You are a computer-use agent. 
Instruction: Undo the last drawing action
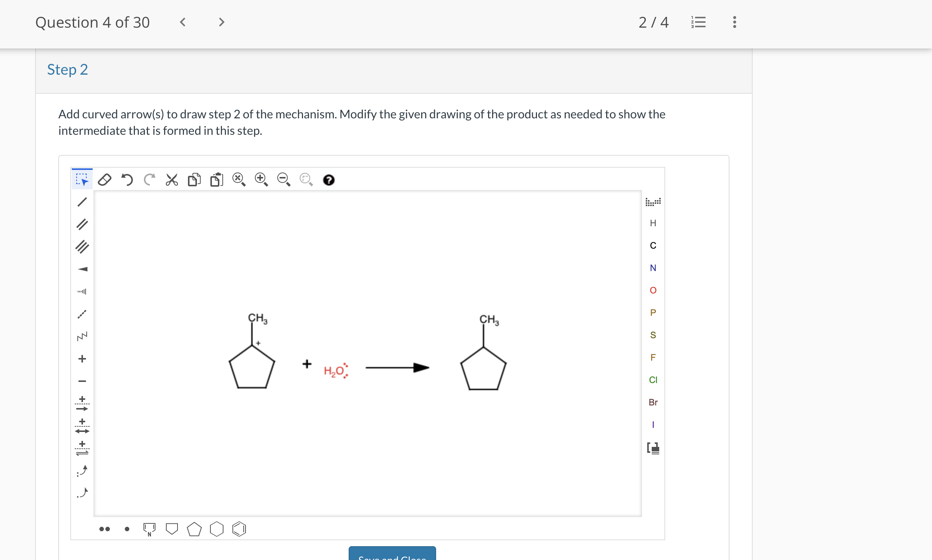[127, 180]
